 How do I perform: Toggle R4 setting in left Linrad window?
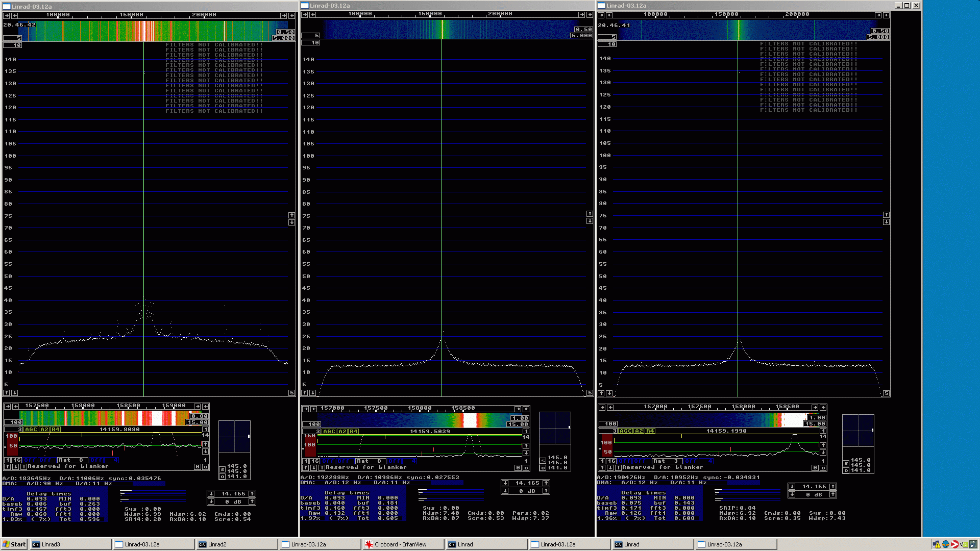(56, 430)
